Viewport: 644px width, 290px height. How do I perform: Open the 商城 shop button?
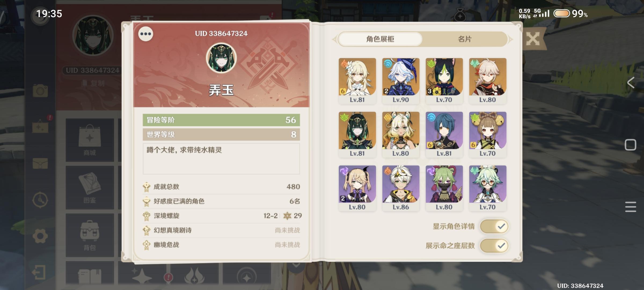point(90,140)
